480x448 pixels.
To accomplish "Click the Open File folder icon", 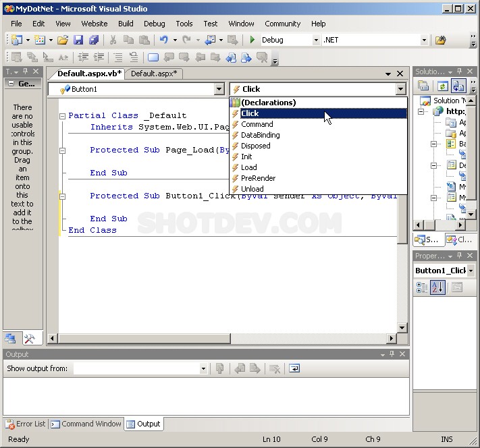I will point(63,40).
